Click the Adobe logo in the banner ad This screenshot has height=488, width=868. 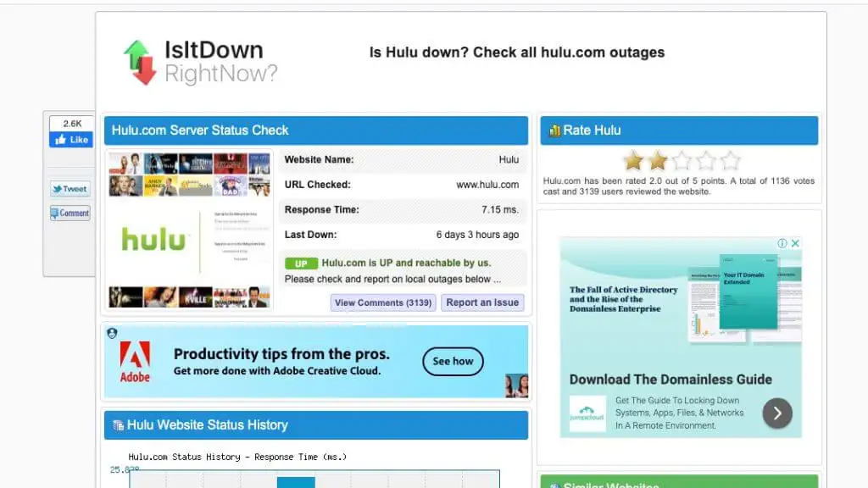(135, 361)
